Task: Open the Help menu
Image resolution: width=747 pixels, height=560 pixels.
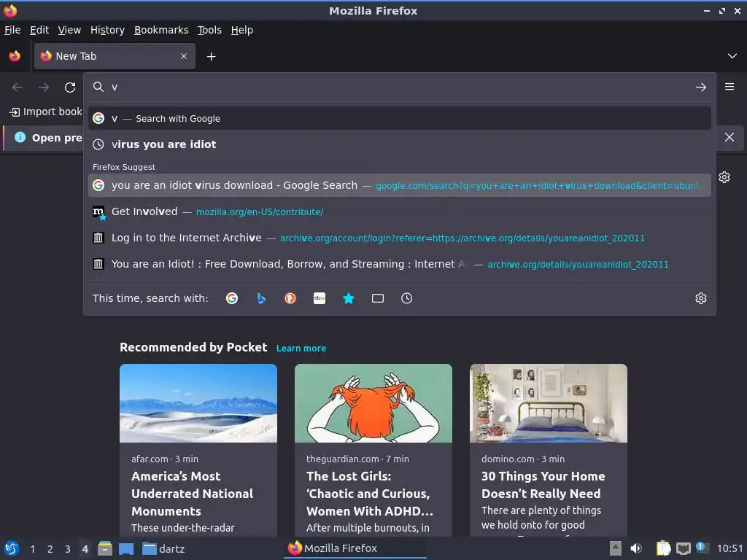Action: tap(242, 30)
